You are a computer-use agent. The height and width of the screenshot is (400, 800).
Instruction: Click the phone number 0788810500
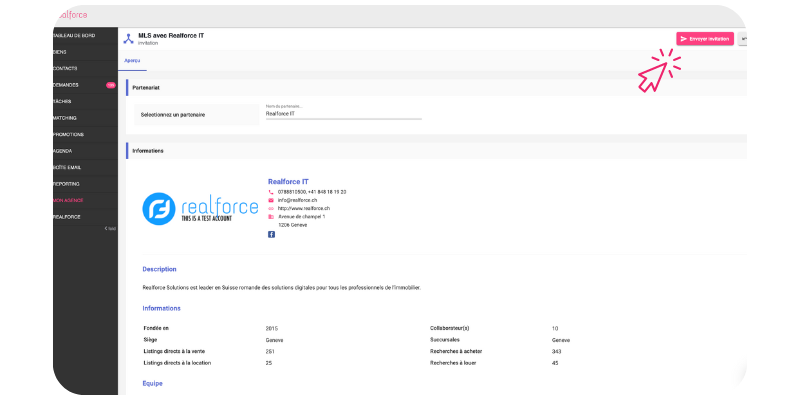tap(292, 192)
